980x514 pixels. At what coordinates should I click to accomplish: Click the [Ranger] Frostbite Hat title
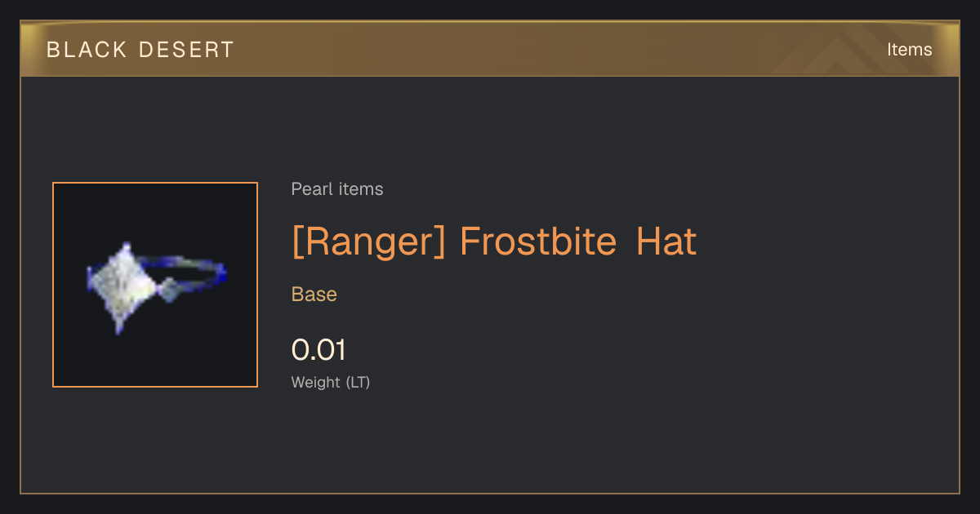494,242
